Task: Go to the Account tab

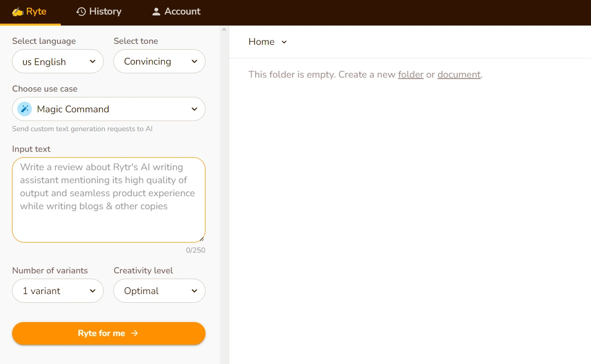Action: tap(182, 12)
